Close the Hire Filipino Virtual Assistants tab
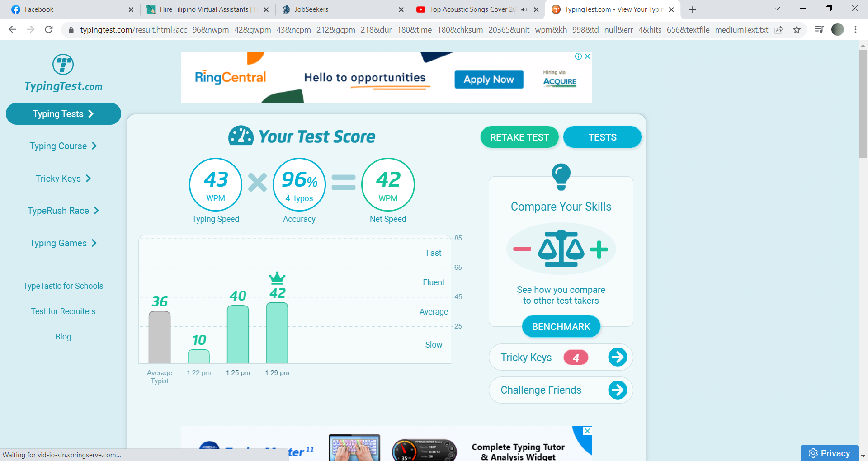The image size is (868, 461). pyautogui.click(x=266, y=9)
